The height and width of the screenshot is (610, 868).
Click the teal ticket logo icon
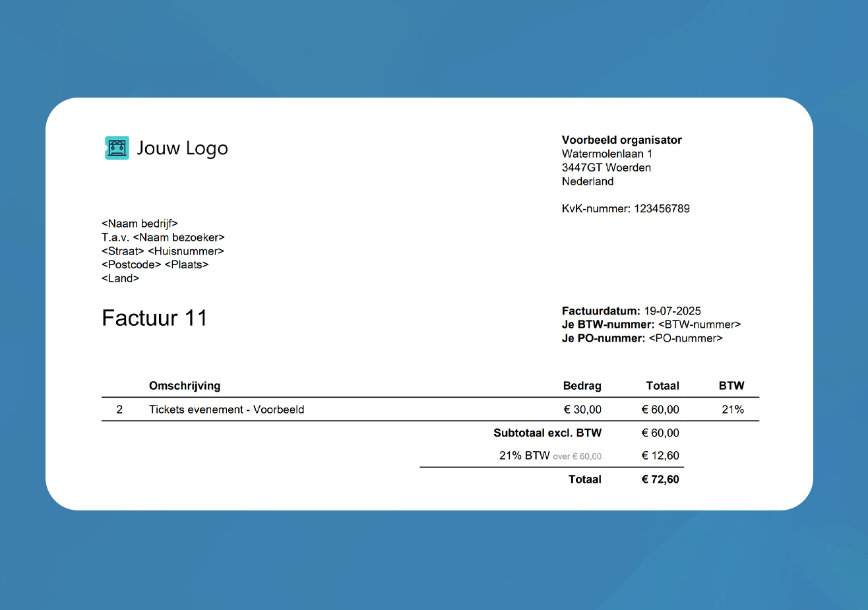point(117,148)
